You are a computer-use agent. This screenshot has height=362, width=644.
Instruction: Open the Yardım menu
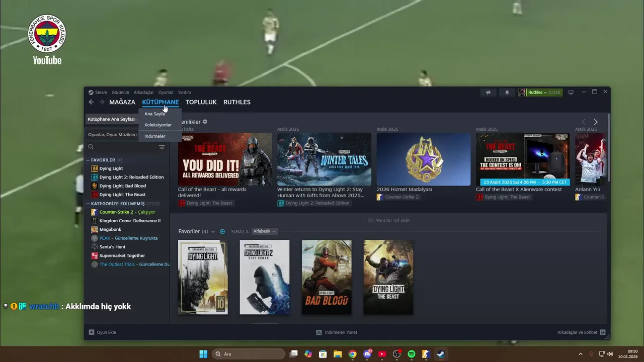[x=184, y=93]
